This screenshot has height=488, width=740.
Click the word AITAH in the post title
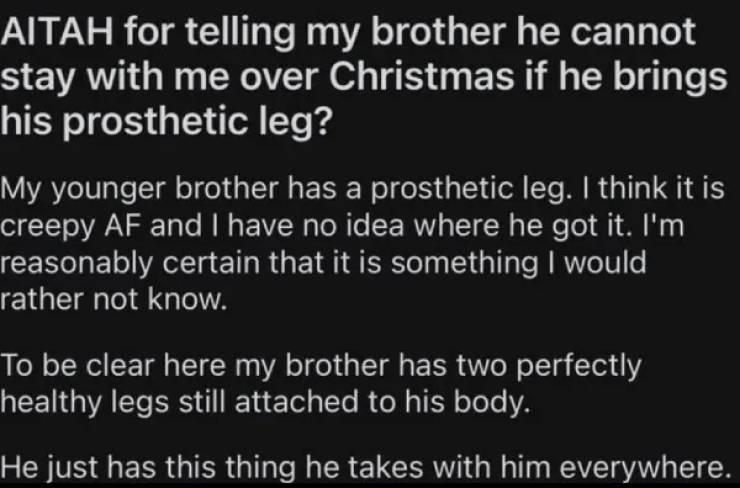point(48,32)
